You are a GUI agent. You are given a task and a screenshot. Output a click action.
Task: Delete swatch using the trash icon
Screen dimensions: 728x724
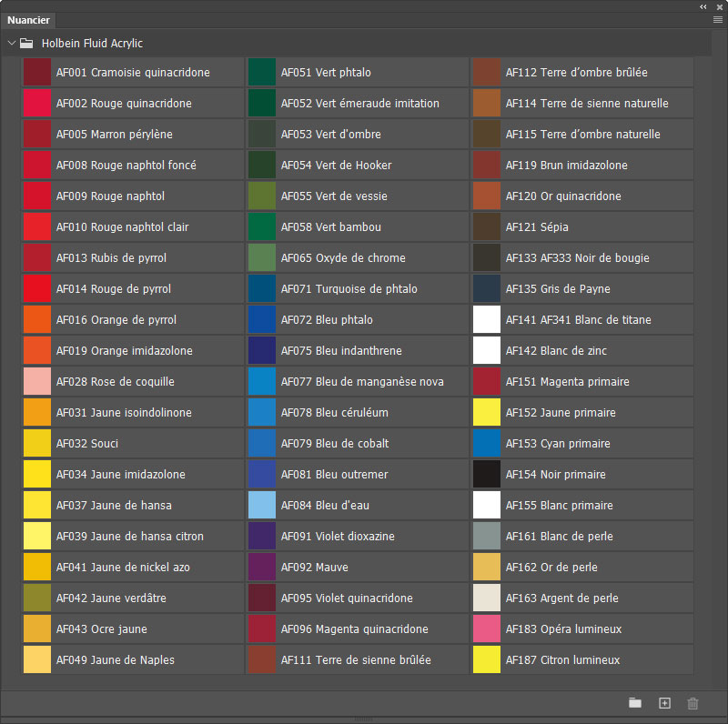(693, 703)
